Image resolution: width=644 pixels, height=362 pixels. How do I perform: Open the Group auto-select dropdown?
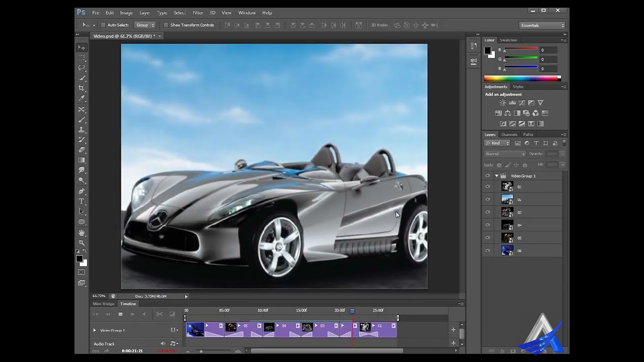145,25
